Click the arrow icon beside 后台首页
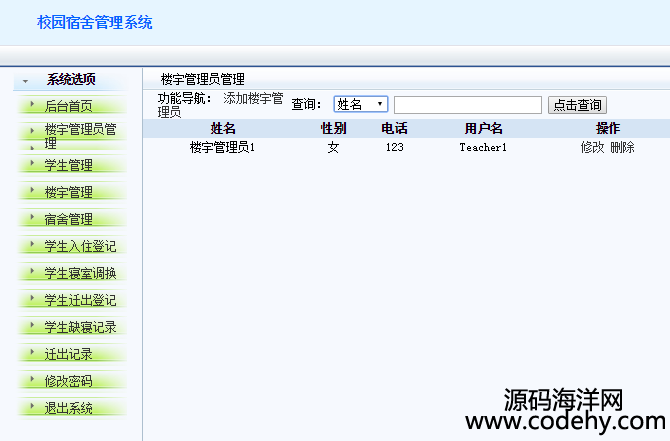The image size is (670, 441). (32, 104)
